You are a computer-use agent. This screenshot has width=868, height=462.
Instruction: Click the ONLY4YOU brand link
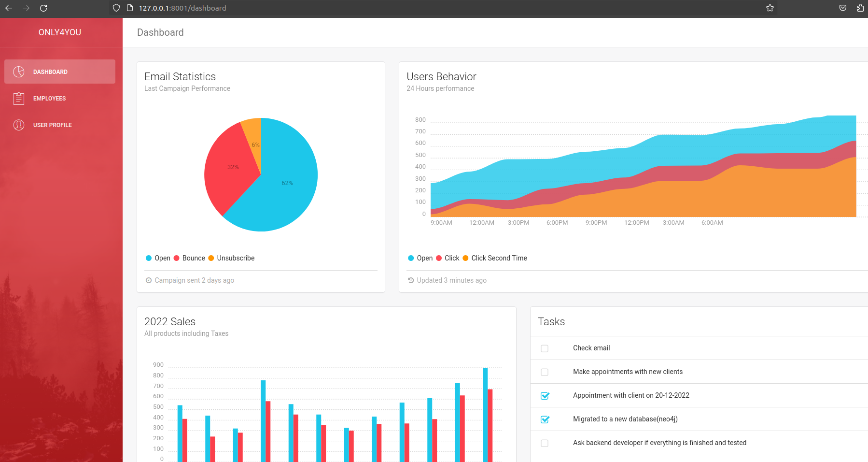[x=60, y=32]
